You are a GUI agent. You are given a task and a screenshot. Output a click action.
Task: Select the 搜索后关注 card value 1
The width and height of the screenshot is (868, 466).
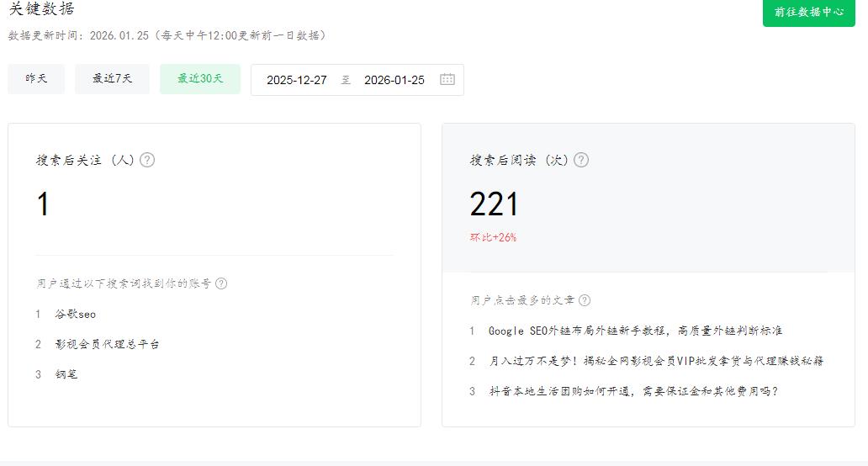click(43, 204)
